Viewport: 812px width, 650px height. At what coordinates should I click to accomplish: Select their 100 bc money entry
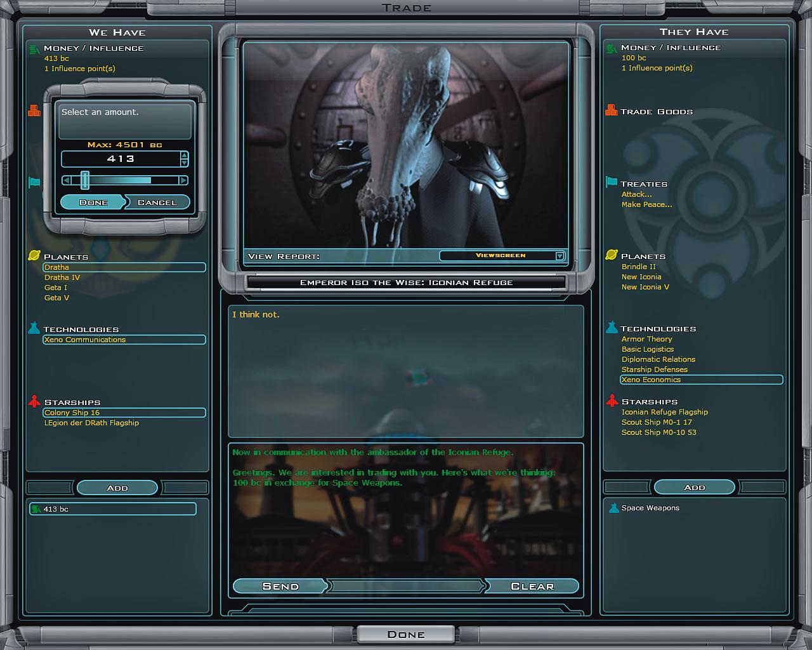[634, 58]
